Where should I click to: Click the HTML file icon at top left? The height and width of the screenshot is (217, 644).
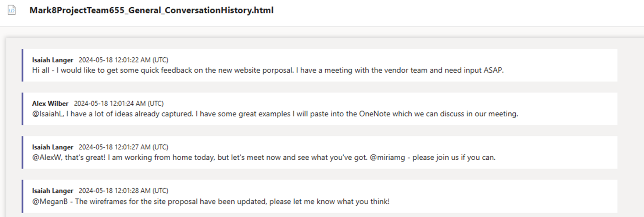tap(12, 10)
